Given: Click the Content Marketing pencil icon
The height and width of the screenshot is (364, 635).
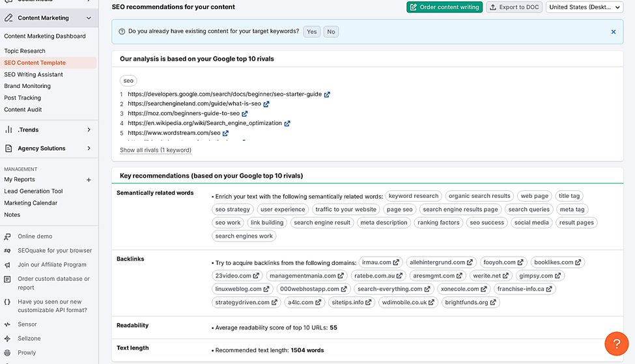Looking at the screenshot, I should tap(8, 18).
